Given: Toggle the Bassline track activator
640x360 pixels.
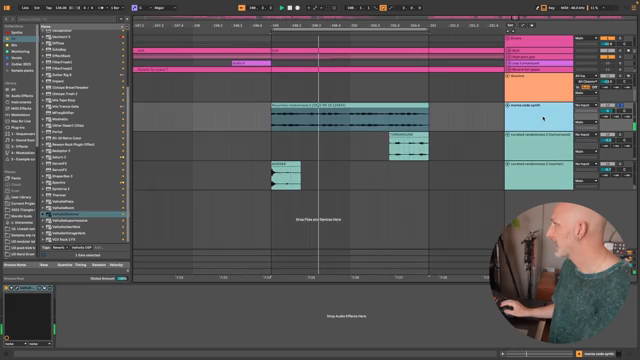Looking at the screenshot, I should click(607, 76).
